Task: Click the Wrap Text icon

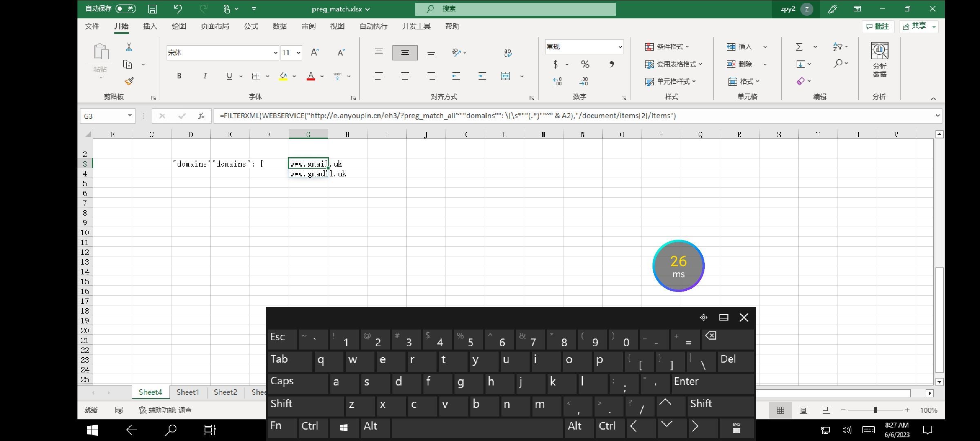Action: (508, 52)
